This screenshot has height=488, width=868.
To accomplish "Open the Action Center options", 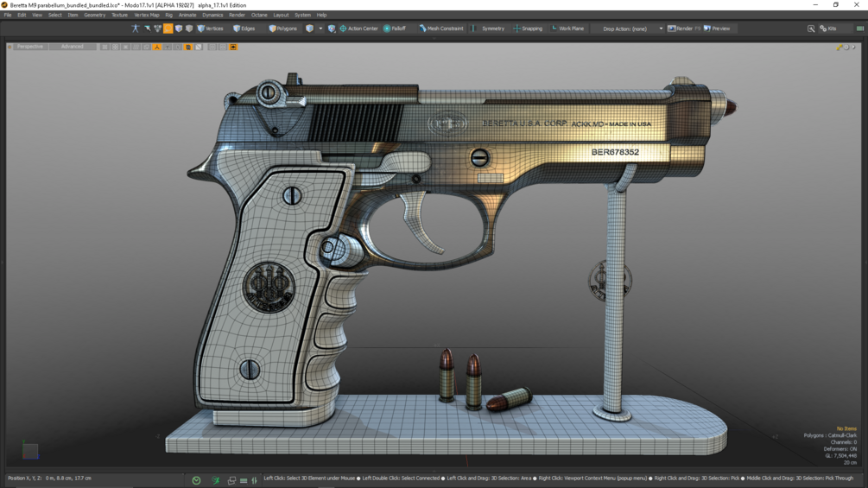I will point(358,29).
